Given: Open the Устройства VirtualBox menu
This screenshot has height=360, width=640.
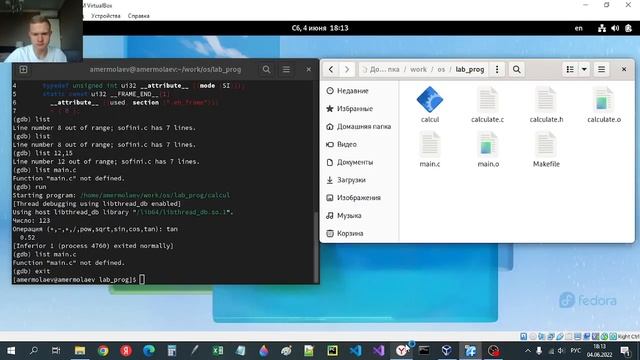Looking at the screenshot, I should pos(106,16).
